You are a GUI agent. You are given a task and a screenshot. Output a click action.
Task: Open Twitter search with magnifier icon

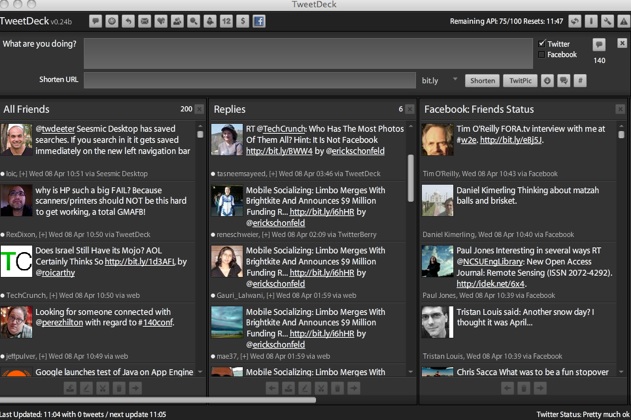click(194, 21)
